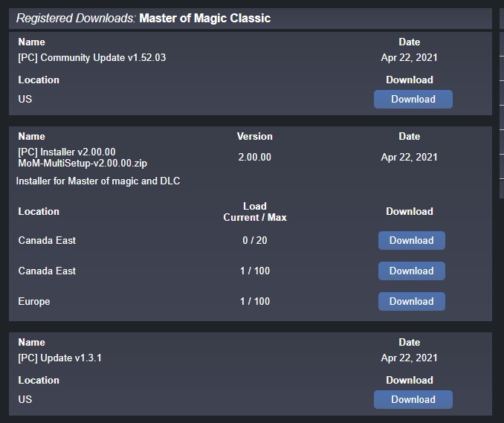Download the installer from the Europe server

pyautogui.click(x=411, y=302)
